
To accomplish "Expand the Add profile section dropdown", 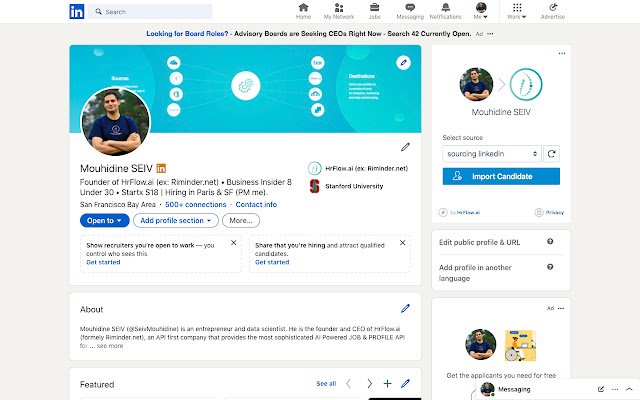I will coord(176,220).
